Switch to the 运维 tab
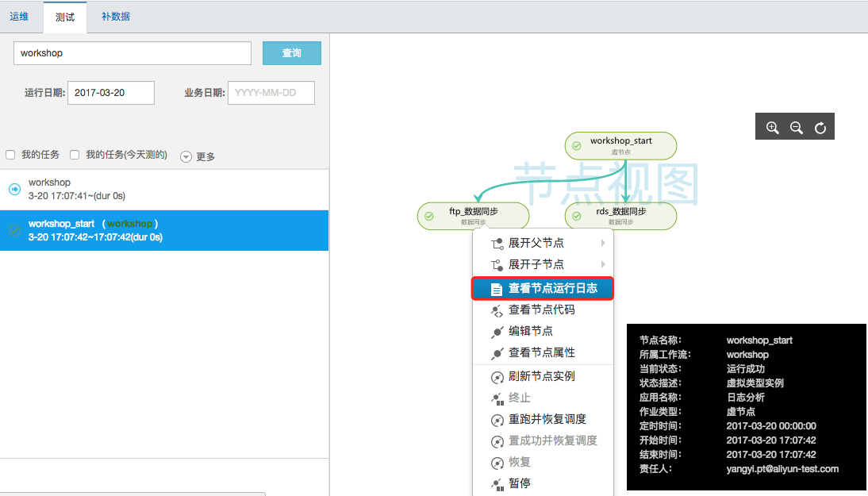 click(x=19, y=17)
